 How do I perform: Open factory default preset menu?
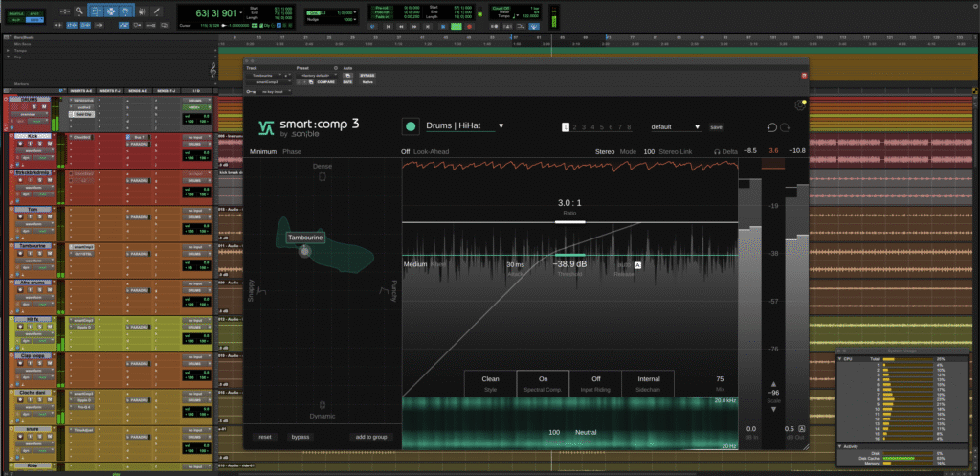(x=317, y=75)
